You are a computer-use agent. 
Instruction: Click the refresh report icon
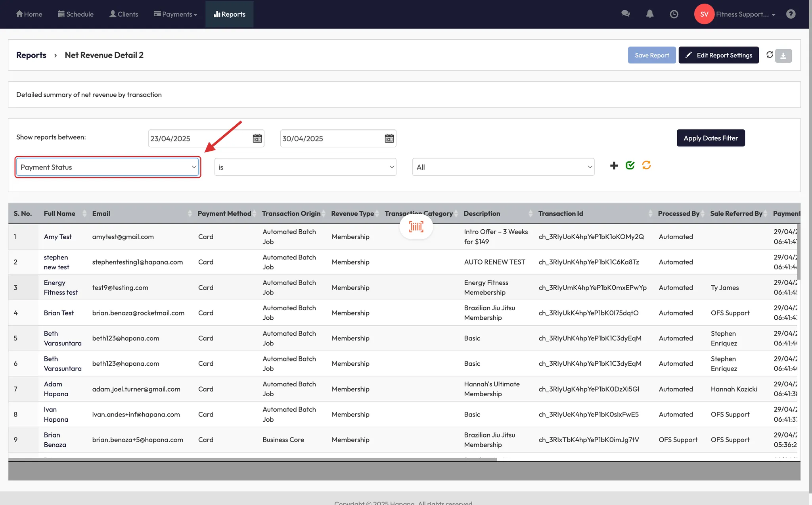pos(770,55)
